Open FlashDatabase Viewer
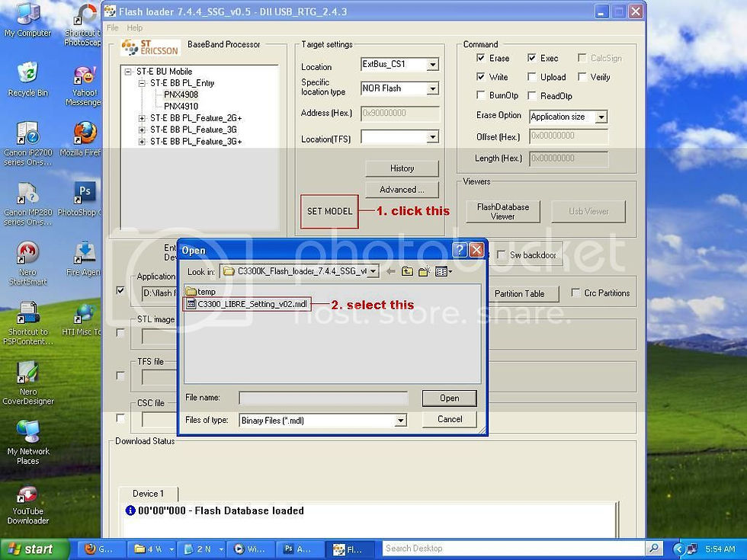This screenshot has height=560, width=747. (x=502, y=212)
